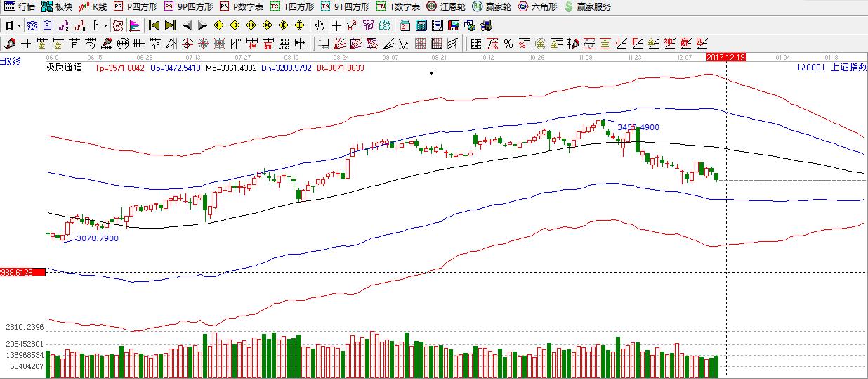Jump to the first bar with skip-to-start
This screenshot has height=379, width=868.
(154, 25)
